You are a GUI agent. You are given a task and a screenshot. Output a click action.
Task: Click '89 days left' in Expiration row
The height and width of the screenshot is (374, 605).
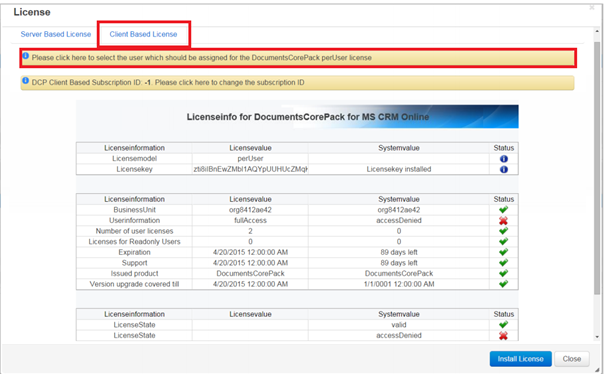(399, 252)
